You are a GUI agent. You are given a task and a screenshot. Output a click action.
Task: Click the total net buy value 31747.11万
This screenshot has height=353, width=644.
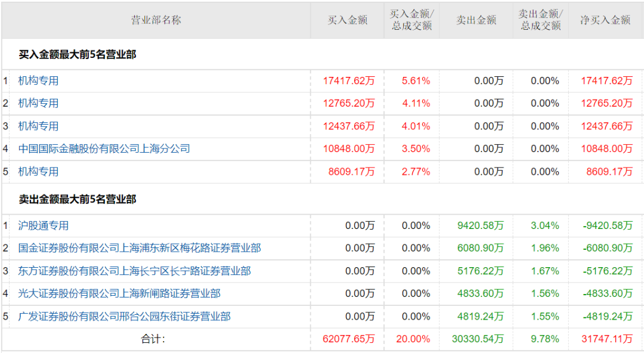[606, 339]
